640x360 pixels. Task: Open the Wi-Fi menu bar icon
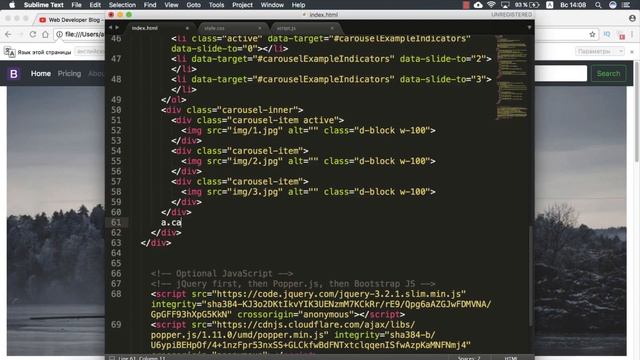[x=491, y=5]
